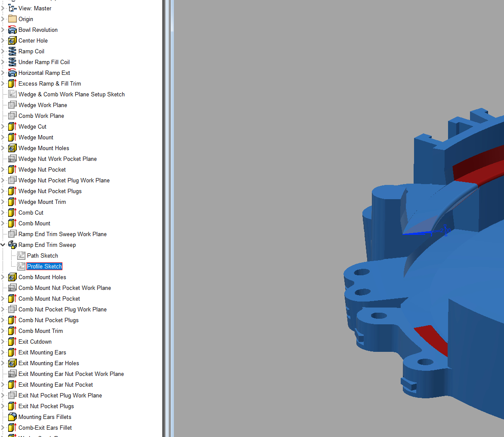Click the Ramp End Trim Sweep icon
Image resolution: width=504 pixels, height=437 pixels.
12,245
